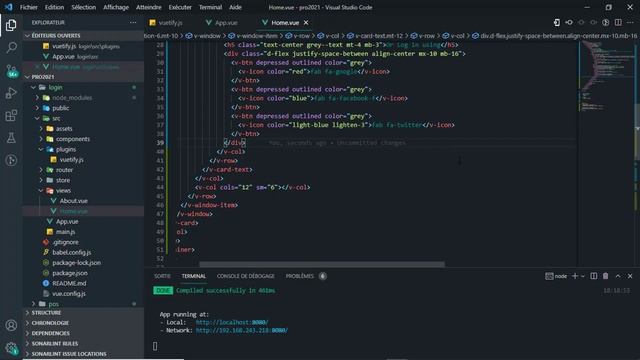640x360 pixels.
Task: Click the open changes icon in editor toolbar
Action: point(557,22)
